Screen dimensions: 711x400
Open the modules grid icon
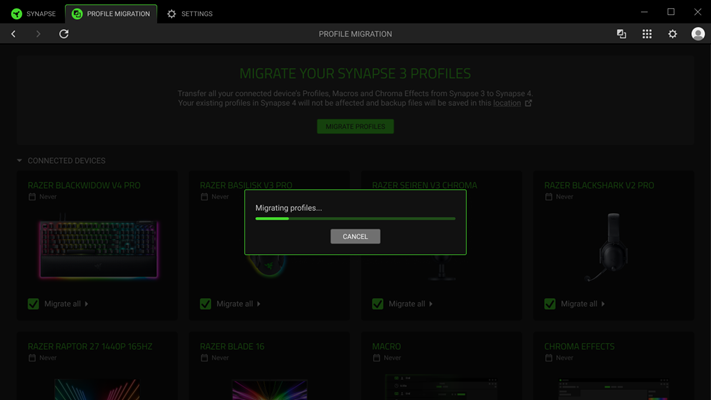coord(647,34)
